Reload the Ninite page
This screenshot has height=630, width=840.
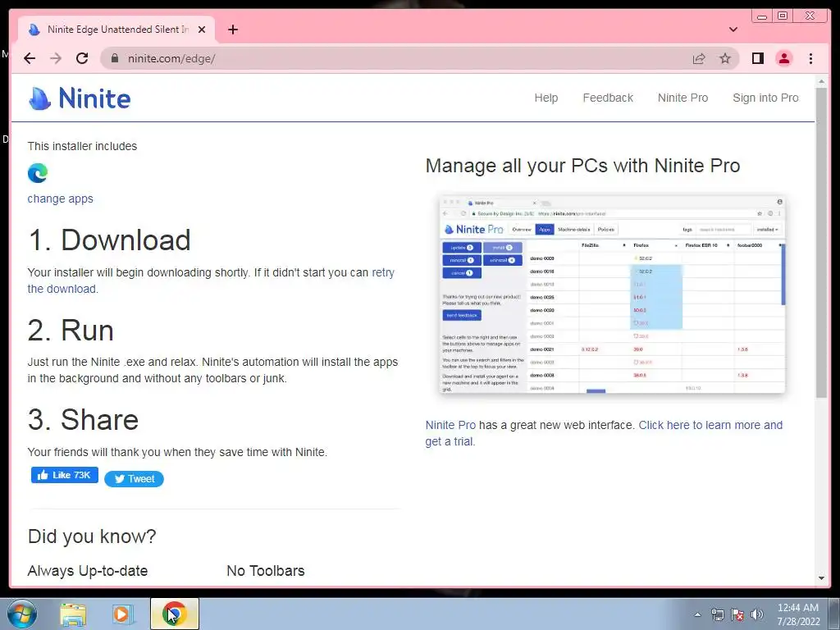pos(82,58)
